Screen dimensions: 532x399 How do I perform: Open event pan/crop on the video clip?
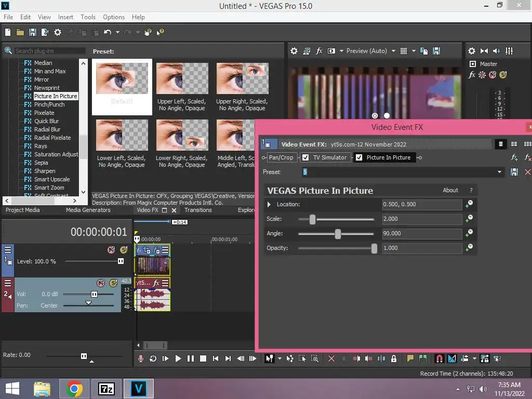click(147, 250)
